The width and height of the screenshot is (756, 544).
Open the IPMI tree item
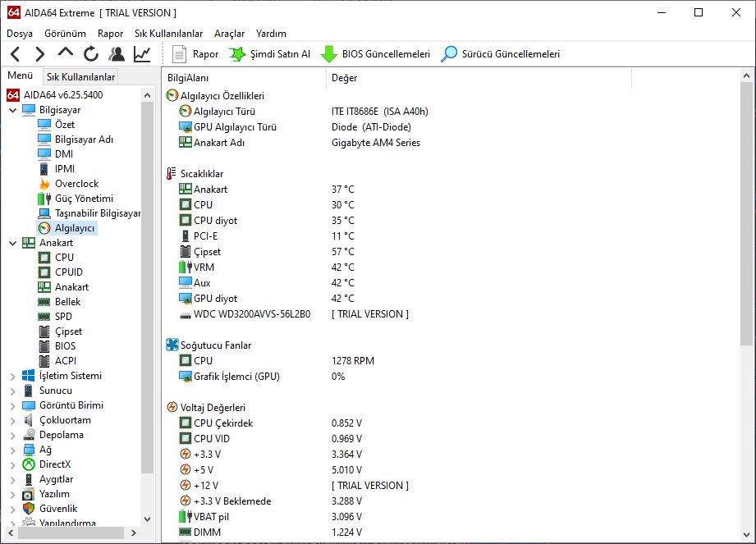click(65, 169)
